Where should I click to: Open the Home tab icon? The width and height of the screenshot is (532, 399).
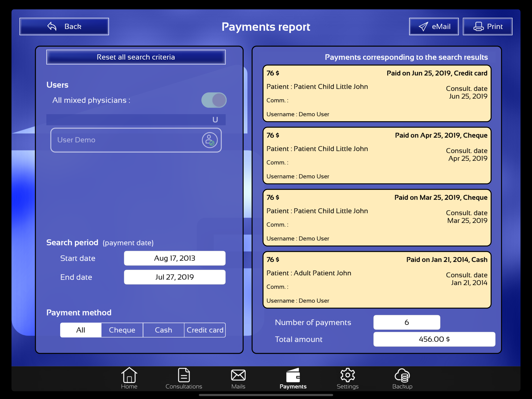129,375
